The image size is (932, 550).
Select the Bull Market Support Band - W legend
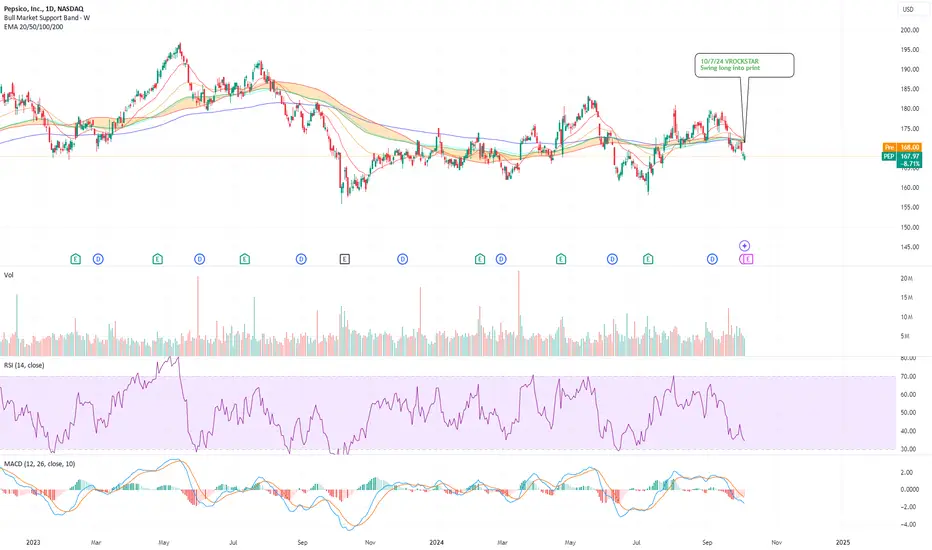tap(47, 18)
